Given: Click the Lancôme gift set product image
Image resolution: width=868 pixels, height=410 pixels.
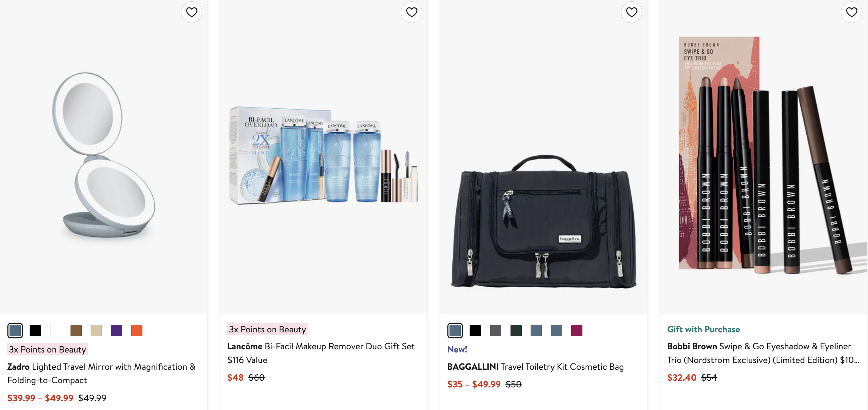Looking at the screenshot, I should [x=323, y=155].
